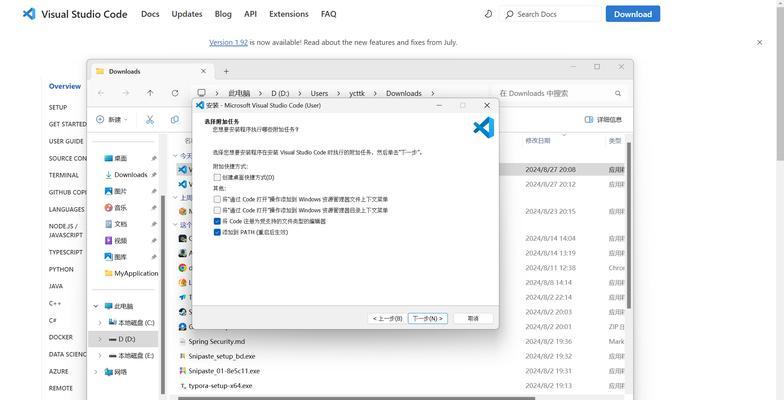Open the 新建 dropdown in Explorer
784x400 pixels.
(112, 120)
